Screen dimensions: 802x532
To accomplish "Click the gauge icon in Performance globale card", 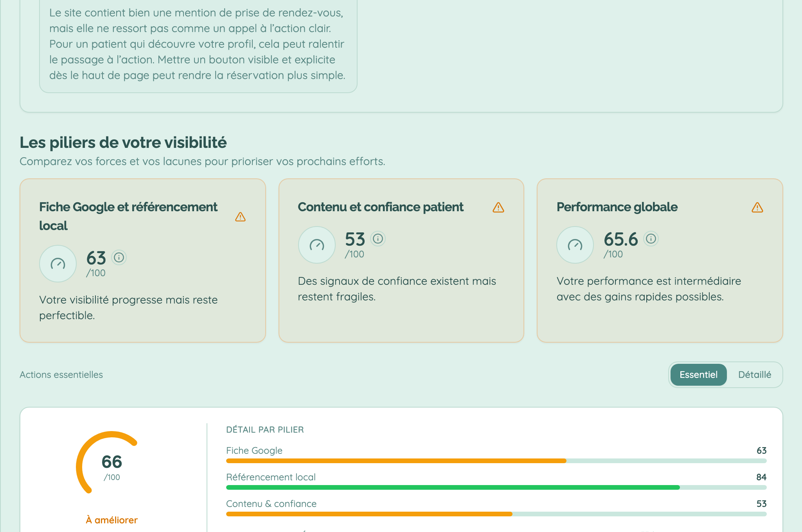I will [574, 244].
